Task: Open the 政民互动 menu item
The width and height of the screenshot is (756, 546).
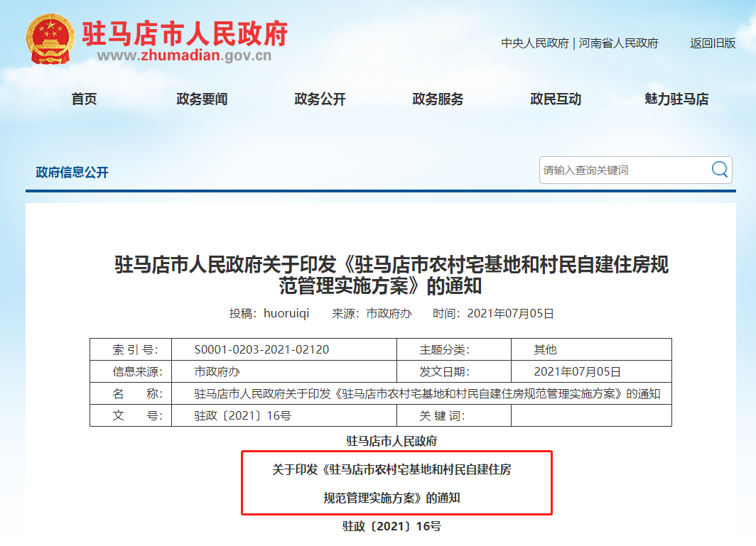Action: 556,99
